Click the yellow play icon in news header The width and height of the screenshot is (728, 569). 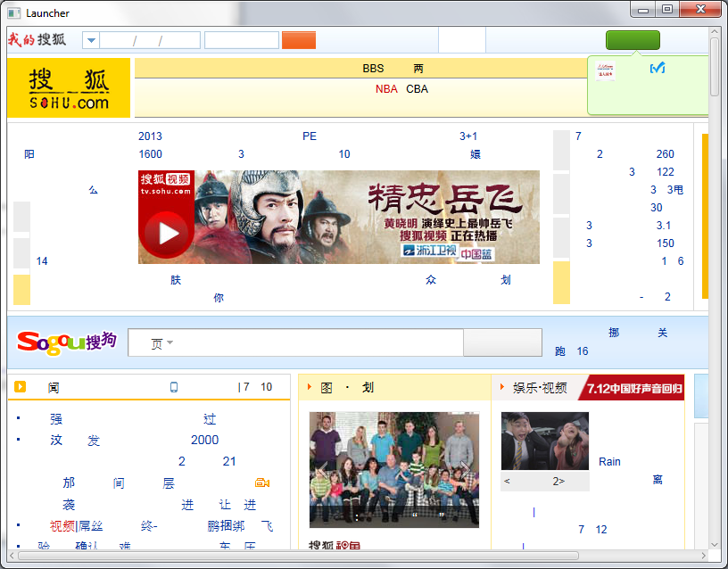(x=21, y=387)
